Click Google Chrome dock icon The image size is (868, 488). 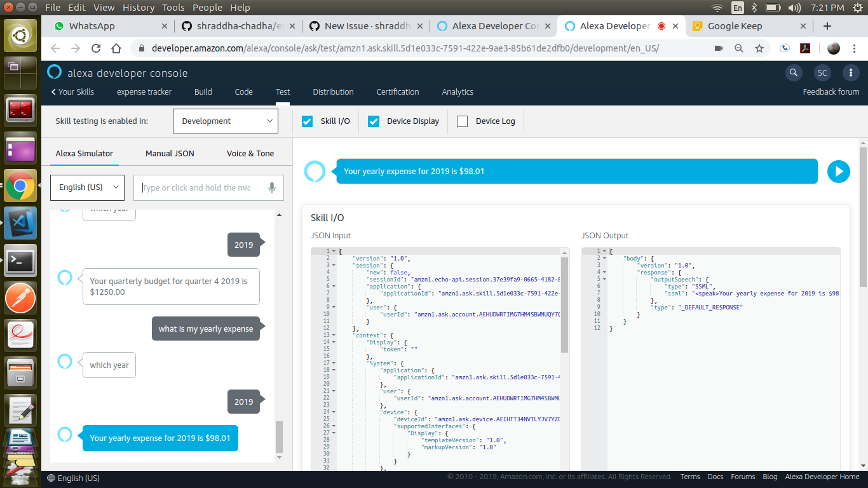pyautogui.click(x=20, y=187)
